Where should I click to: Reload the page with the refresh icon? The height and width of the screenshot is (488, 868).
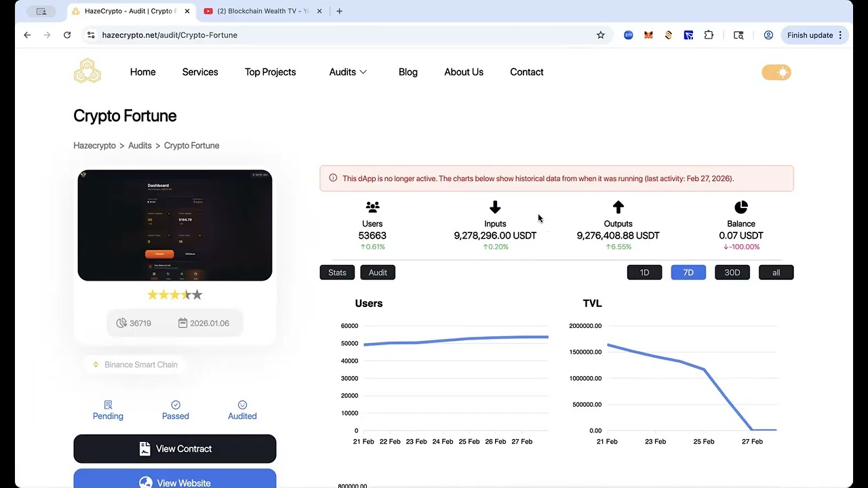pyautogui.click(x=67, y=35)
